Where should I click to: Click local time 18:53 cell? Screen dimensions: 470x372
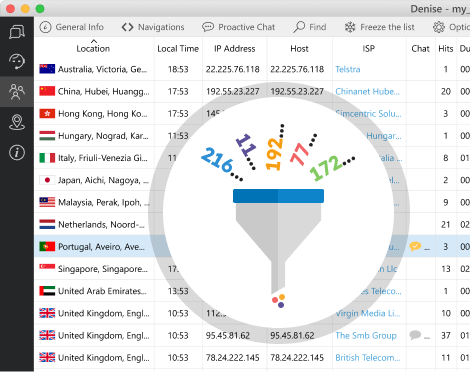pyautogui.click(x=178, y=69)
